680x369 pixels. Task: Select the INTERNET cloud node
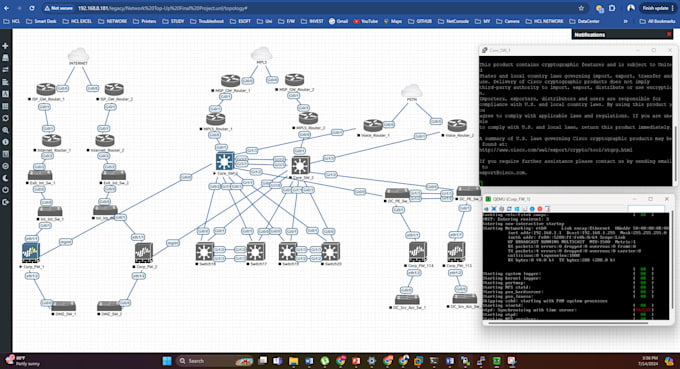[x=78, y=55]
